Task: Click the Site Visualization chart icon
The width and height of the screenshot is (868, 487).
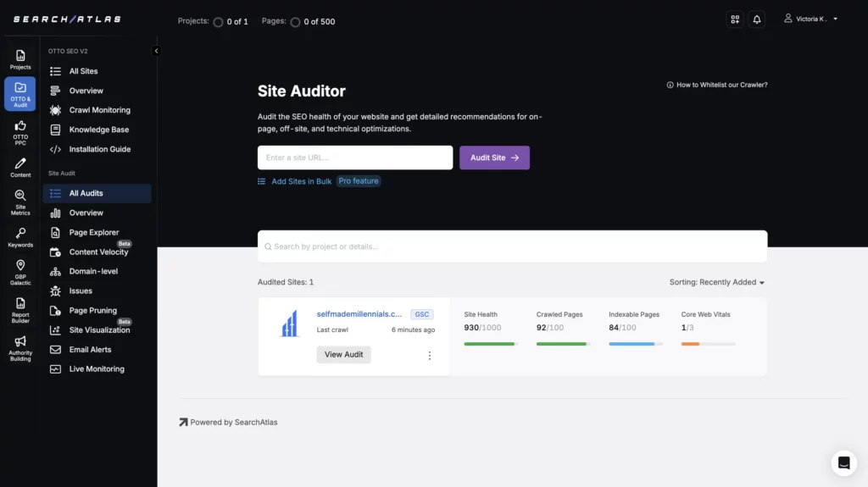Action: pos(55,329)
